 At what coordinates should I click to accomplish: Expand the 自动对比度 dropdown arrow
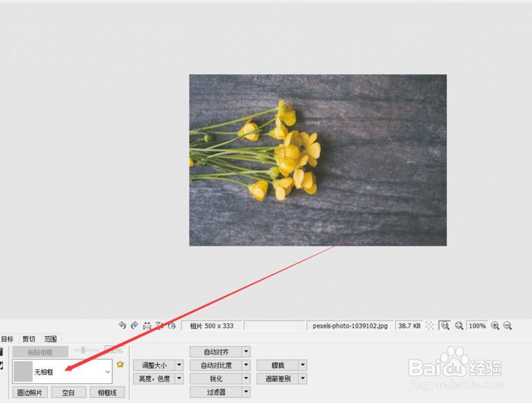pyautogui.click(x=246, y=365)
